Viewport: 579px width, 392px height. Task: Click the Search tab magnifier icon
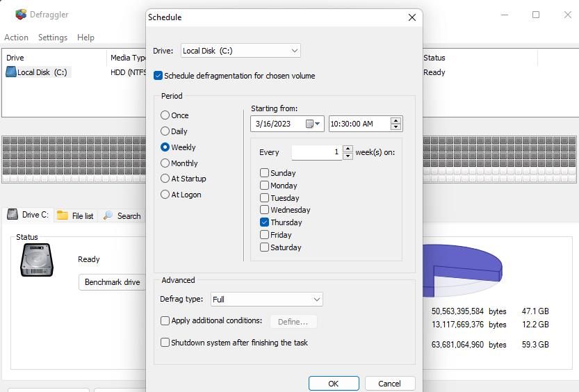[108, 215]
